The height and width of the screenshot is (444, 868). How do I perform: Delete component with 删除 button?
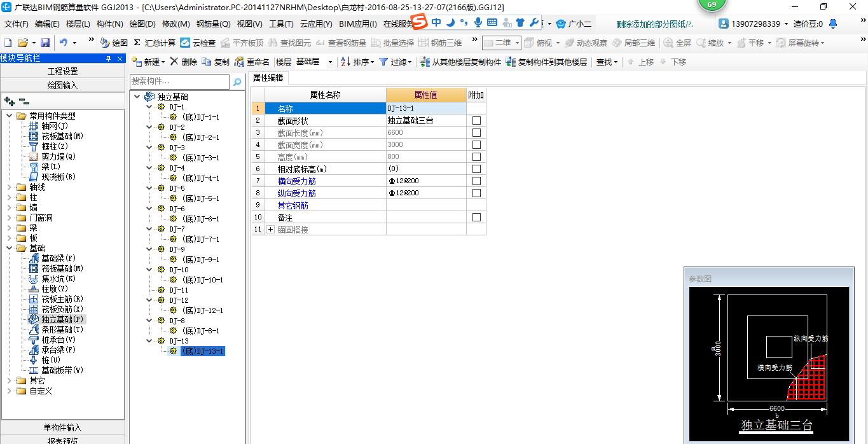point(184,62)
